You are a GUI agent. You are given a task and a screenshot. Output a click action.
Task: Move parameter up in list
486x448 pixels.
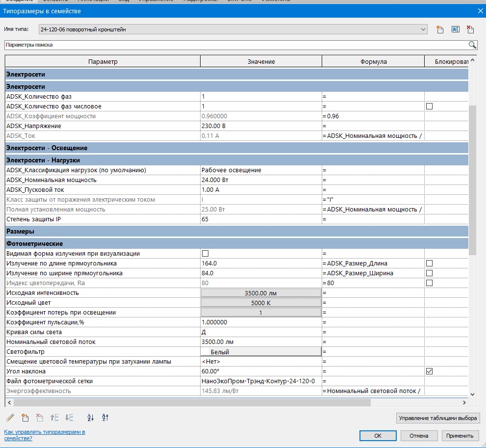click(x=54, y=418)
